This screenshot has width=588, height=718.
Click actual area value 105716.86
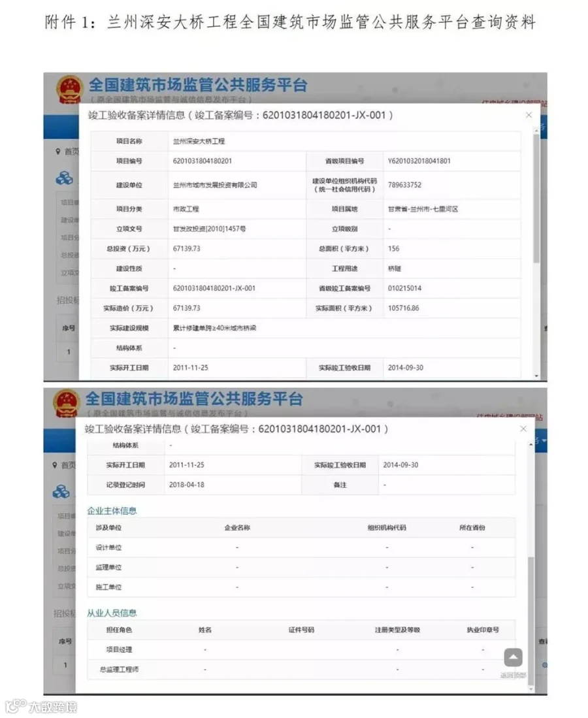403,308
